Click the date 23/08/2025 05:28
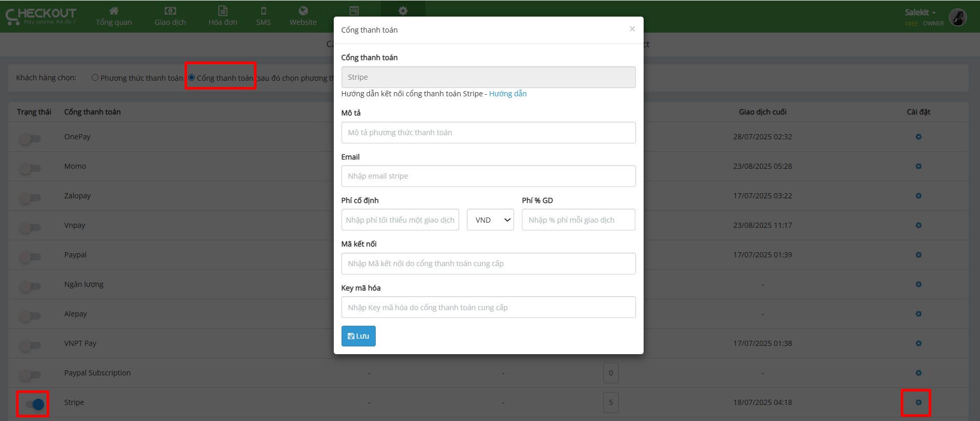Viewport: 980px width, 421px height. click(762, 166)
